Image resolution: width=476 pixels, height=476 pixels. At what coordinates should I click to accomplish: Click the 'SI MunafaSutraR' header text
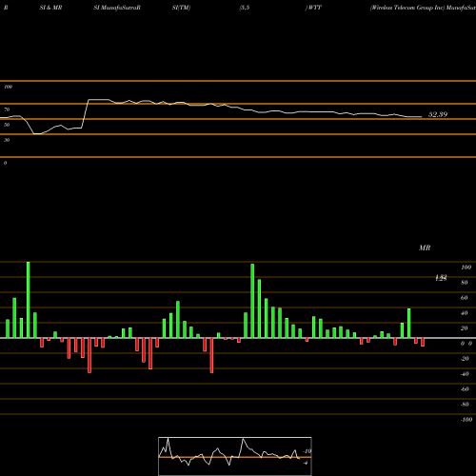pos(117,8)
